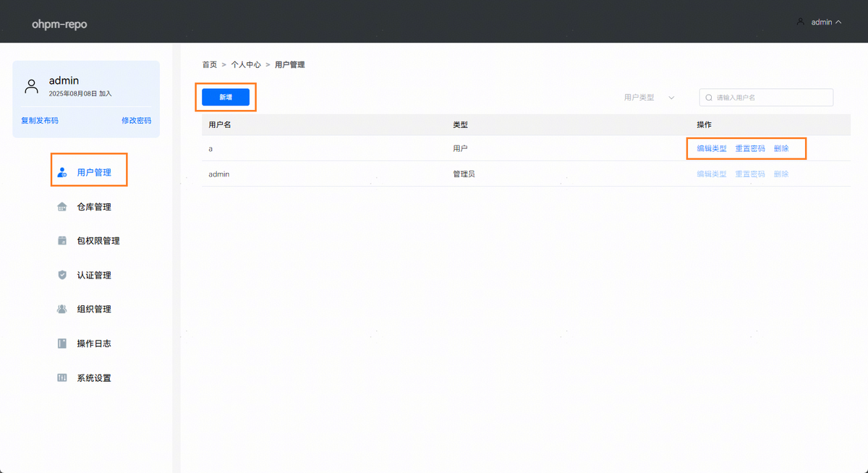Click 重置密码 for user a

[749, 148]
